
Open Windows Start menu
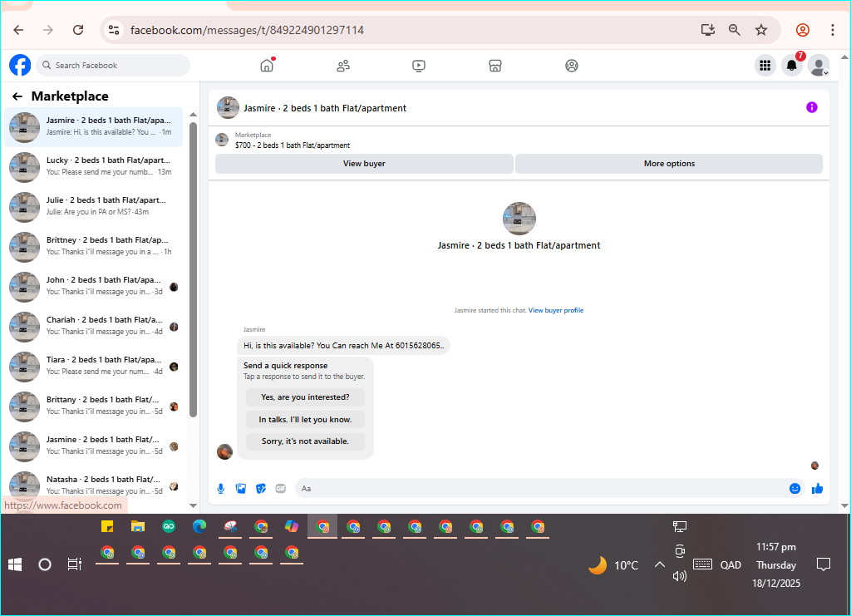click(15, 565)
